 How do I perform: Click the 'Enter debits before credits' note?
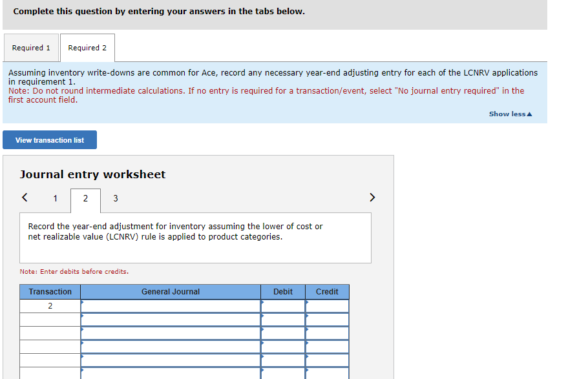pos(74,271)
